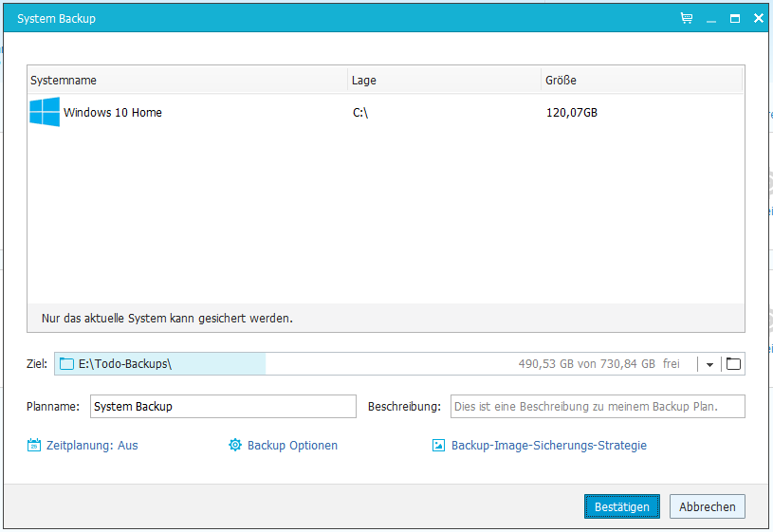Click the Systemname column header

188,80
